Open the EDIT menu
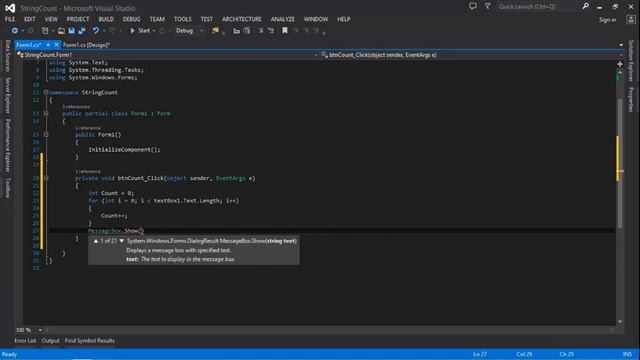 tap(29, 19)
